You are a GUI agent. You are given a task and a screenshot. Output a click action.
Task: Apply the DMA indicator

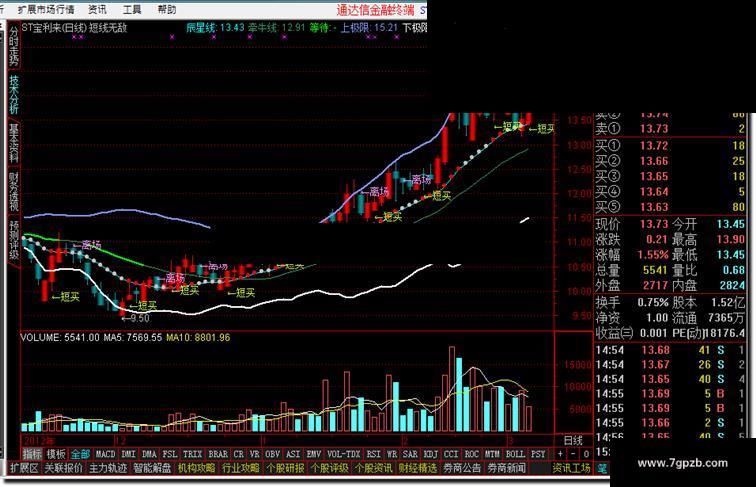[x=149, y=454]
